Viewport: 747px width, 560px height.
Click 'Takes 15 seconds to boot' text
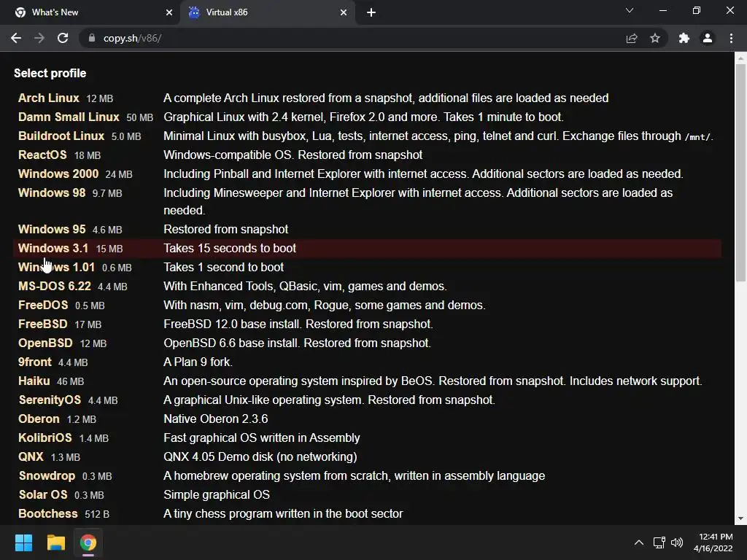point(230,249)
